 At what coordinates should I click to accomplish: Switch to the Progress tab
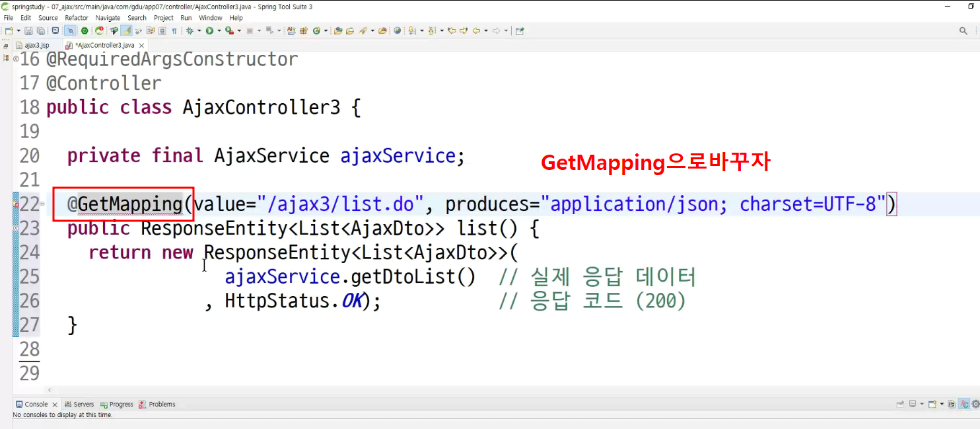click(x=117, y=404)
